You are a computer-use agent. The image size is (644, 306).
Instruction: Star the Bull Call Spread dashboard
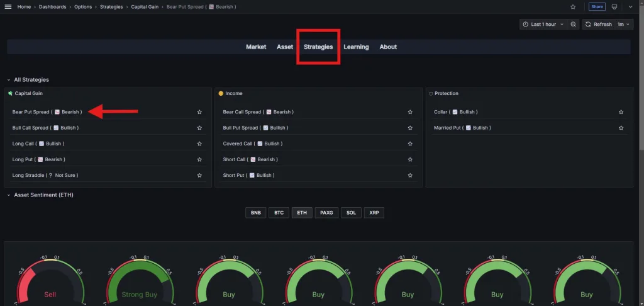point(199,128)
